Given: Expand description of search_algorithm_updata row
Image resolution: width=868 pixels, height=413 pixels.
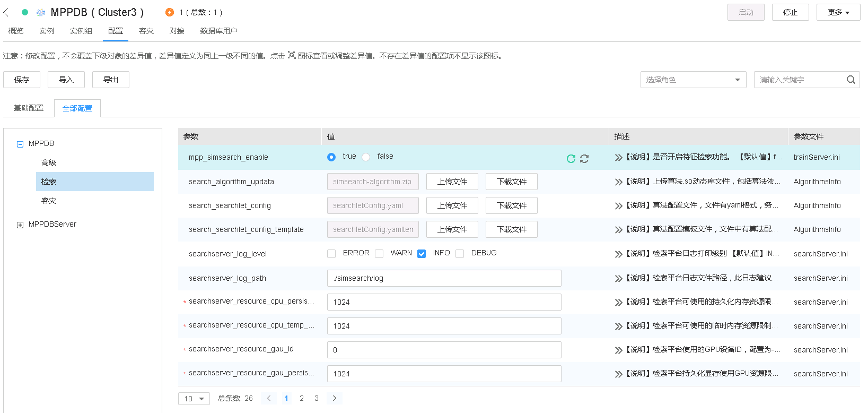Looking at the screenshot, I should coord(618,182).
